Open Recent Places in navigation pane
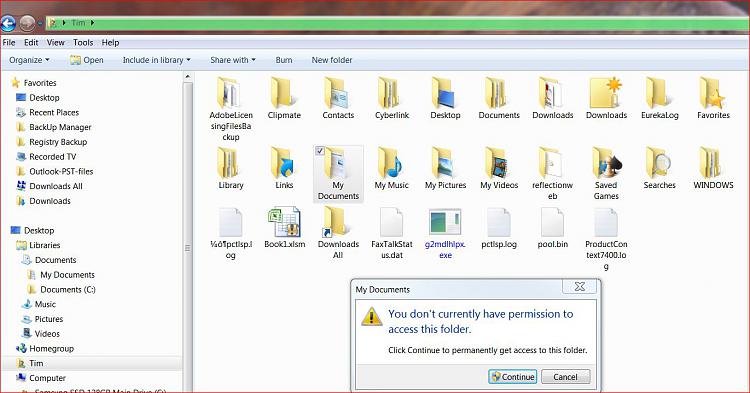 (x=47, y=112)
